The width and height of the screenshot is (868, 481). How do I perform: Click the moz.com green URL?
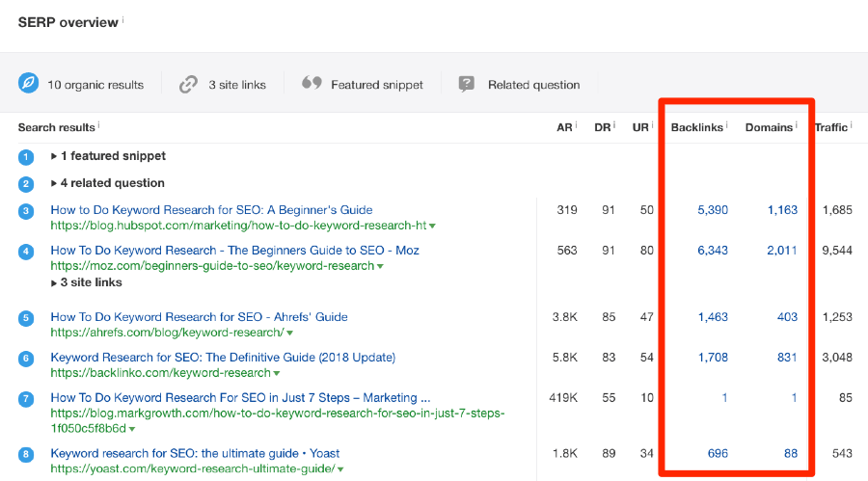(x=212, y=266)
